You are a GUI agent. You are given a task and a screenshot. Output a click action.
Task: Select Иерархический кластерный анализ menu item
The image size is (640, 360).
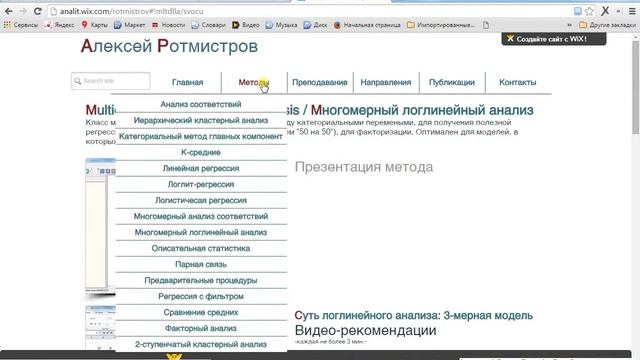click(201, 120)
